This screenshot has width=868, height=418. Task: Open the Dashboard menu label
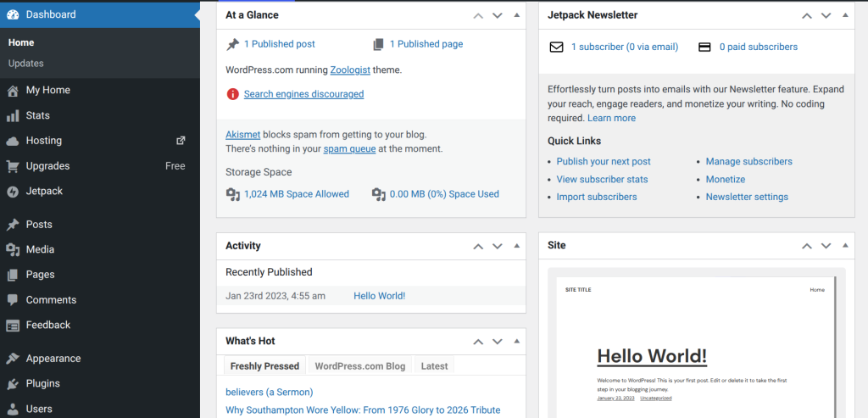click(51, 15)
